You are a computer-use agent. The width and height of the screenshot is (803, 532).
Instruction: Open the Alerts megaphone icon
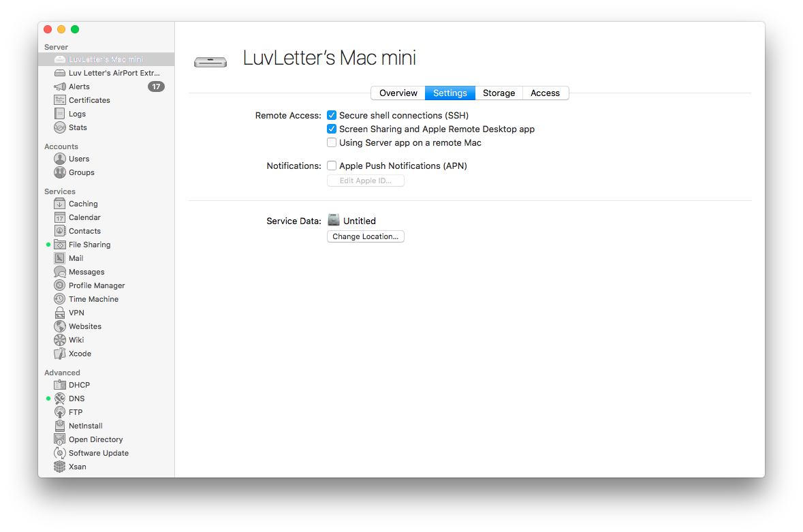tap(60, 87)
